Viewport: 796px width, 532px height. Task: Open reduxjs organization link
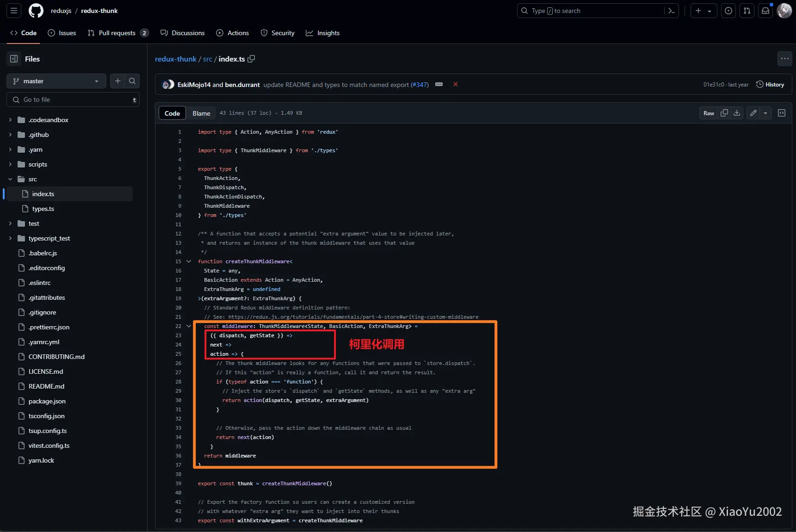(x=61, y=11)
